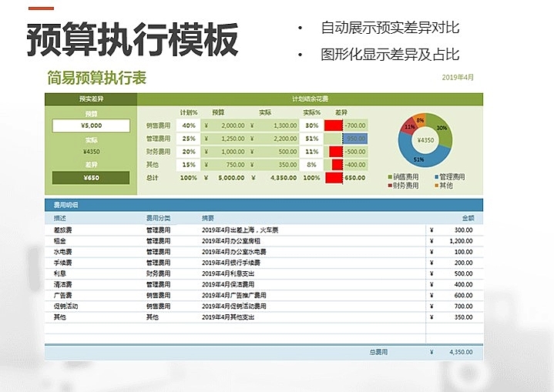The width and height of the screenshot is (554, 392).
Task: Click the 预实差异 section header
Action: tap(91, 99)
